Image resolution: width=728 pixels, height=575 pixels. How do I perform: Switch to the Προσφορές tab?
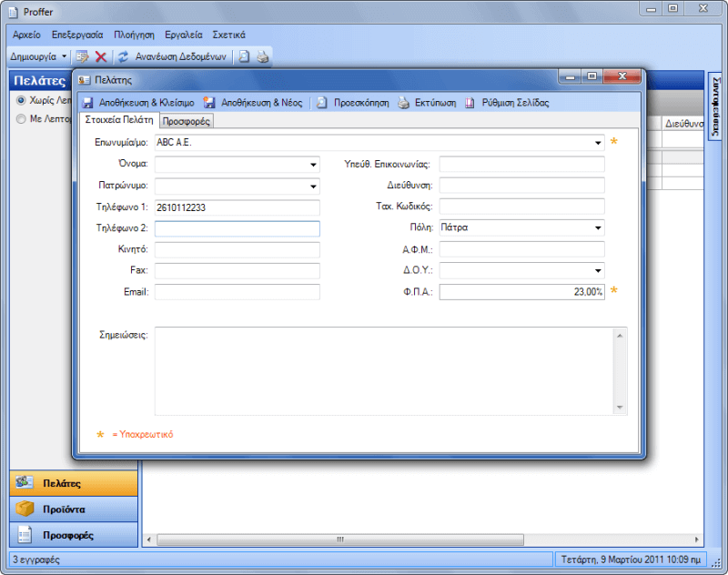click(x=187, y=120)
